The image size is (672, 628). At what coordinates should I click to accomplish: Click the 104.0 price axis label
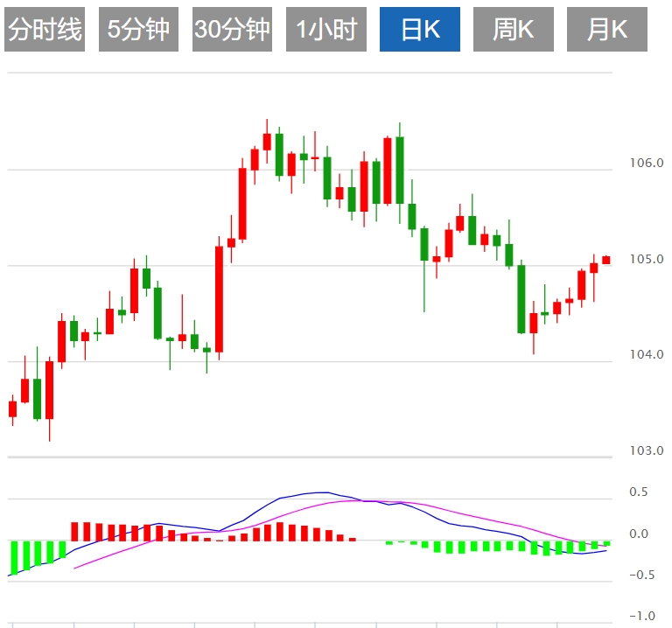pyautogui.click(x=646, y=355)
